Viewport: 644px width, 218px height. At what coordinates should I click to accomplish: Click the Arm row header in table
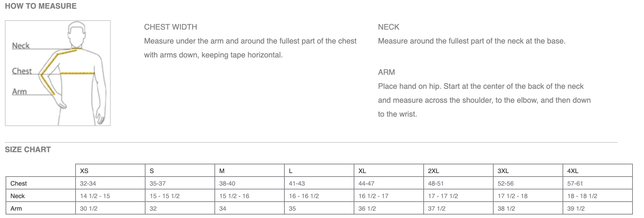click(16, 208)
